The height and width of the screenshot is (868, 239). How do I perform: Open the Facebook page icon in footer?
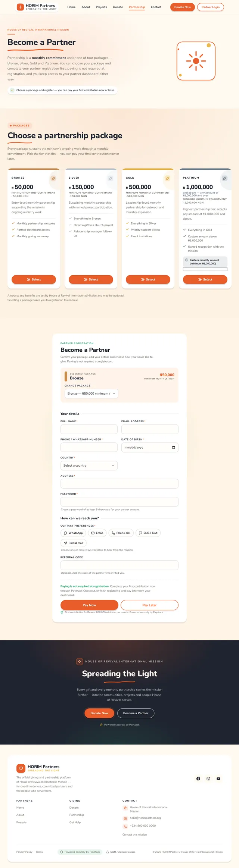coord(198,778)
